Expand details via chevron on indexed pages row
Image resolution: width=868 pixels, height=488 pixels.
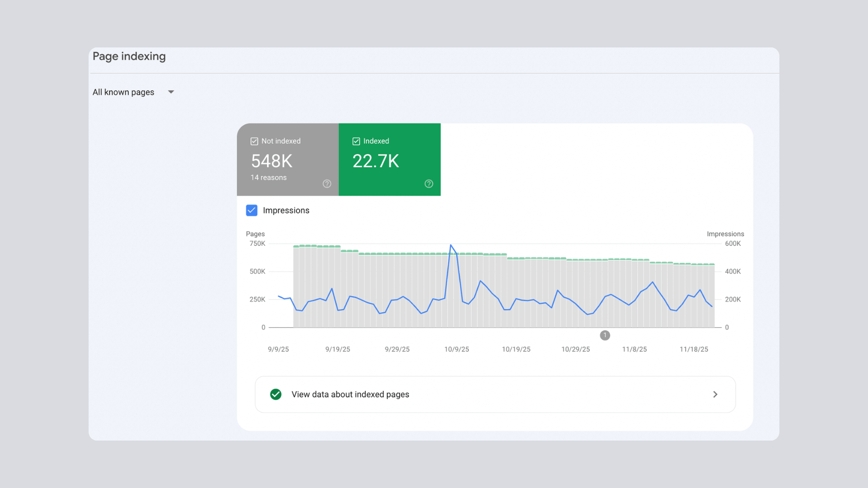pyautogui.click(x=715, y=394)
